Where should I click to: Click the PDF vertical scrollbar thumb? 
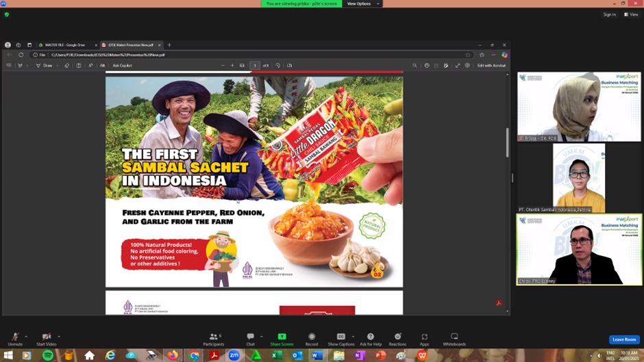coord(507,142)
